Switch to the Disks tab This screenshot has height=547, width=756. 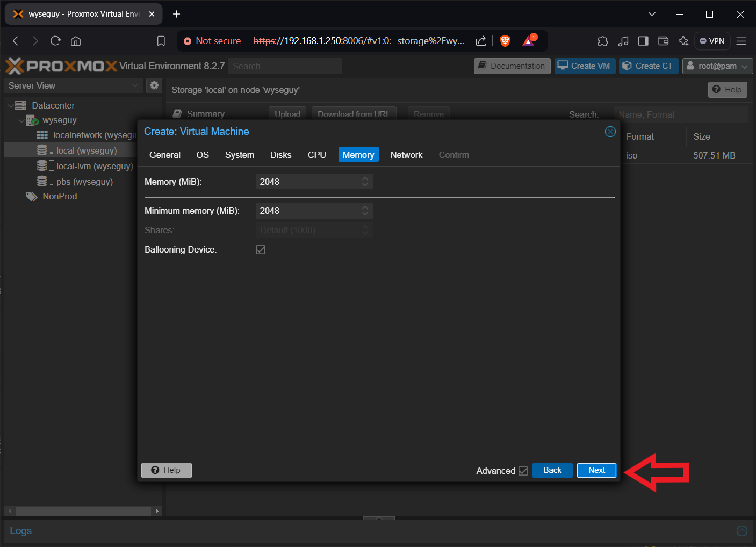pos(280,155)
